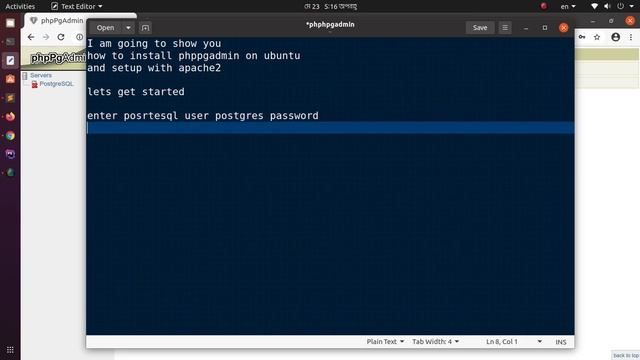The width and height of the screenshot is (640, 360).
Task: Maximize the browser window behind
Action: 611,21
